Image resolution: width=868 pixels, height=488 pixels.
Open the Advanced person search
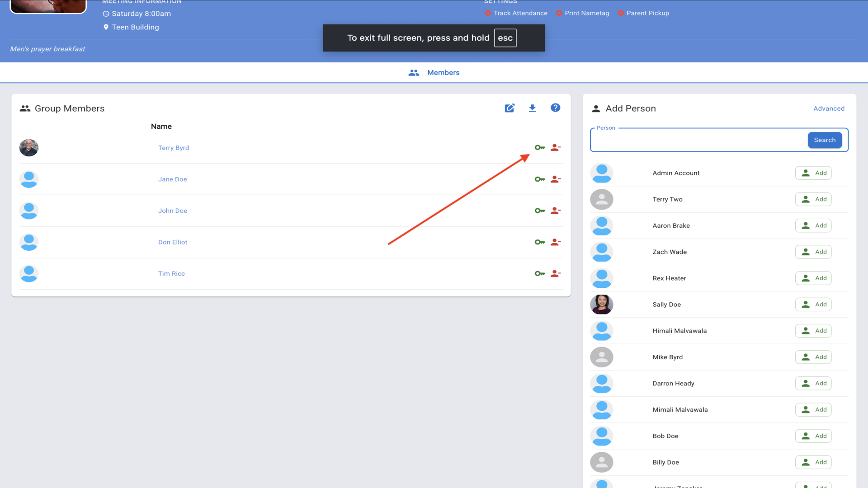829,108
